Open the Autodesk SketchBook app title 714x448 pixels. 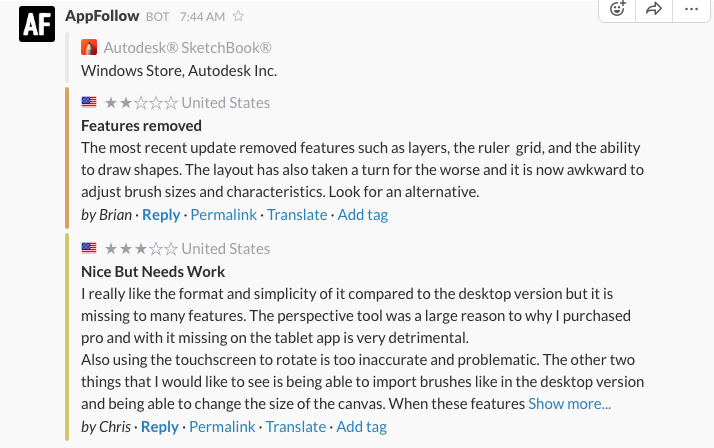[187, 48]
